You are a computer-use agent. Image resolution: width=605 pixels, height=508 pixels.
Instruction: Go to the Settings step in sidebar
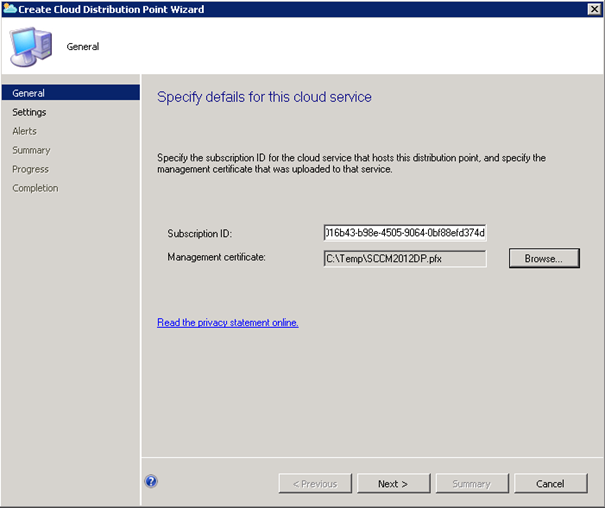point(29,112)
